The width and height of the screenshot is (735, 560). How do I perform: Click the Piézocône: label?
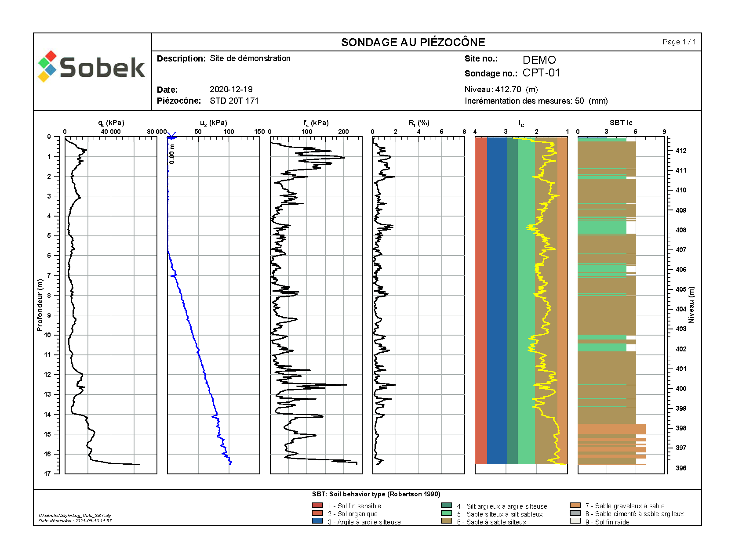(x=179, y=101)
